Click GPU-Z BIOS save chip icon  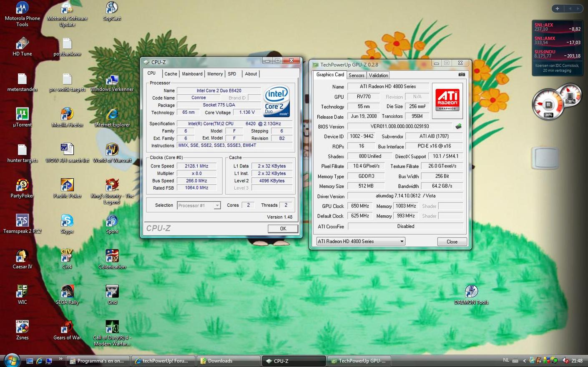coord(458,126)
